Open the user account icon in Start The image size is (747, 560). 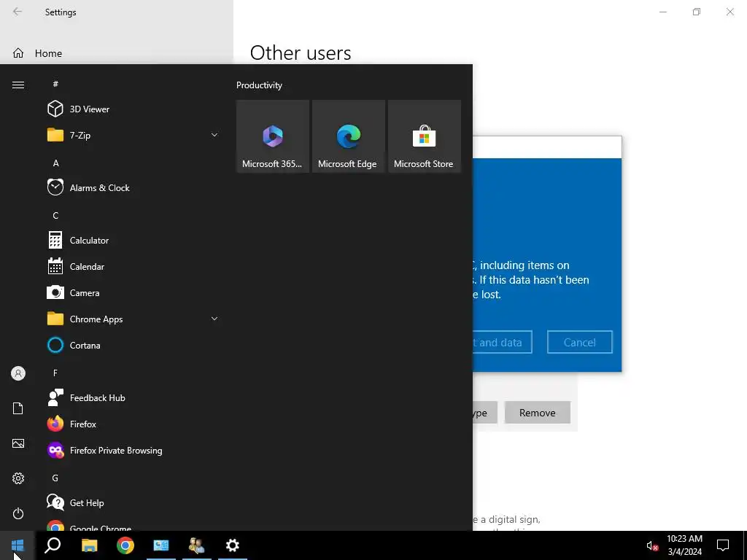(18, 373)
